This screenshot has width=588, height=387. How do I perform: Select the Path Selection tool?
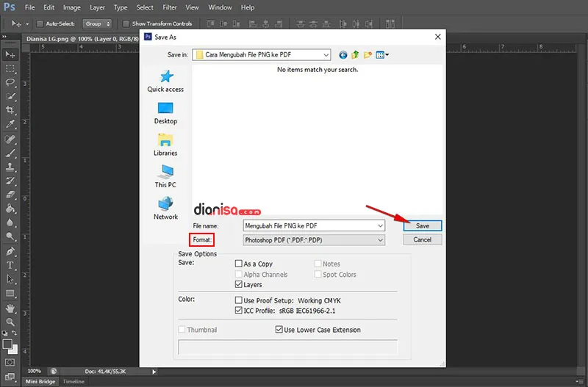pos(10,279)
